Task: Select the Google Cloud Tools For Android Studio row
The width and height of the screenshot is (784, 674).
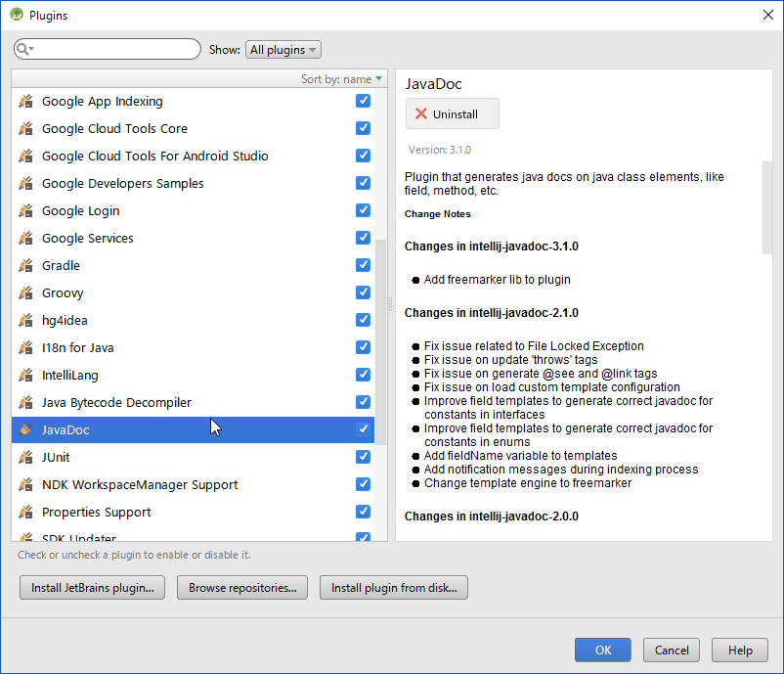Action: [x=193, y=157]
